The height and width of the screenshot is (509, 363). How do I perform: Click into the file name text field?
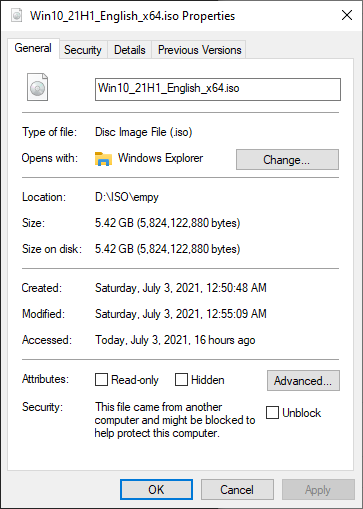(218, 89)
